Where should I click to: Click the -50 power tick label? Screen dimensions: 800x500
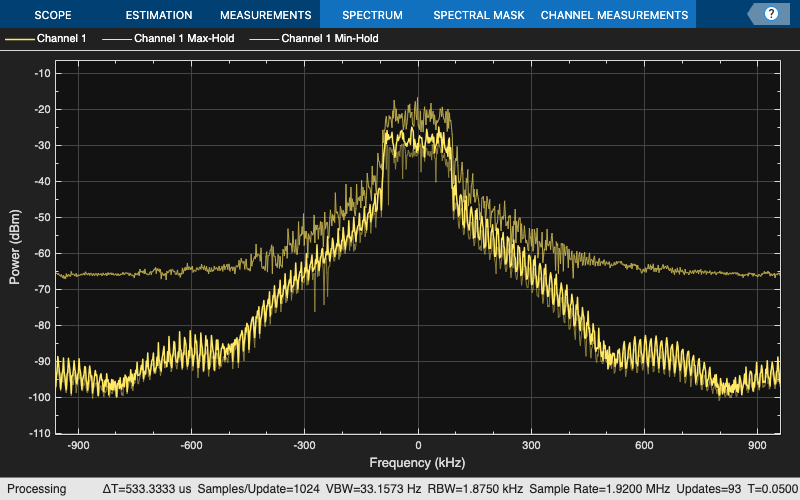click(42, 217)
